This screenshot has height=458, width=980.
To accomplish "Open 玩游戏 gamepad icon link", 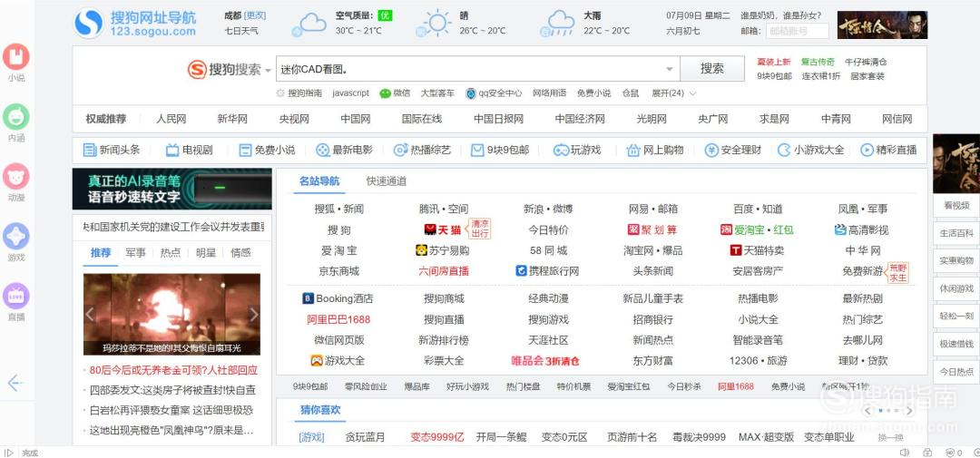I will 577,150.
